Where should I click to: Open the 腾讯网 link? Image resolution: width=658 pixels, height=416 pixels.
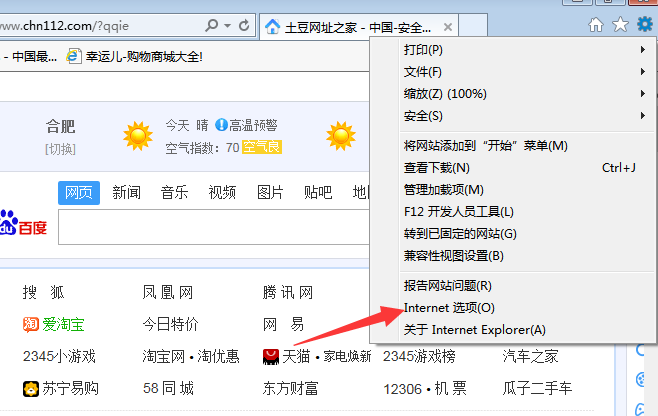[288, 292]
